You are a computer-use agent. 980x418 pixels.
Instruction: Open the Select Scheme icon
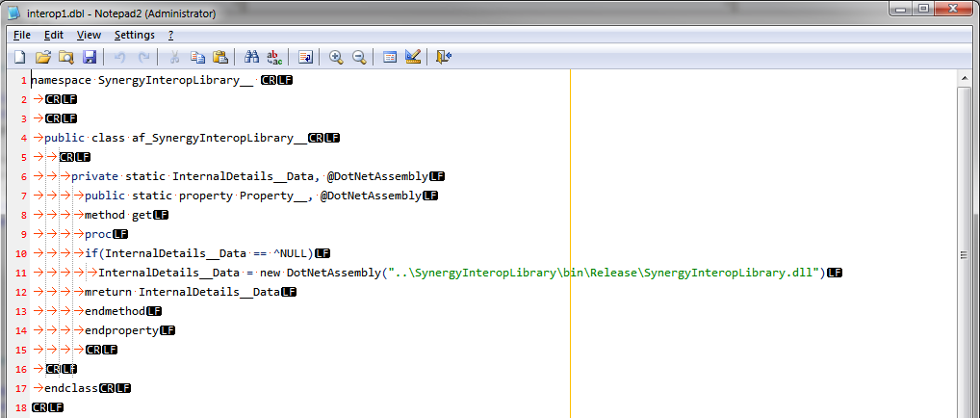pos(390,57)
